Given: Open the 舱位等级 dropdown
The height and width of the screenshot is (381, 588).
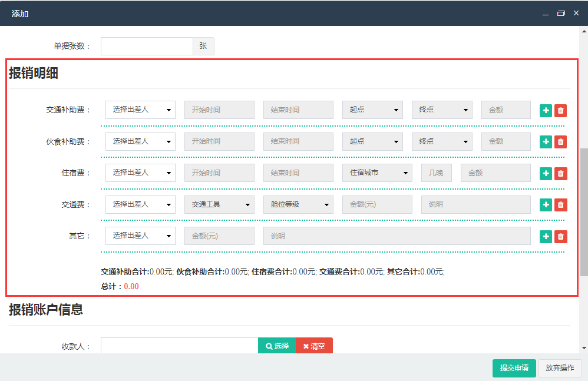Looking at the screenshot, I should pos(298,204).
